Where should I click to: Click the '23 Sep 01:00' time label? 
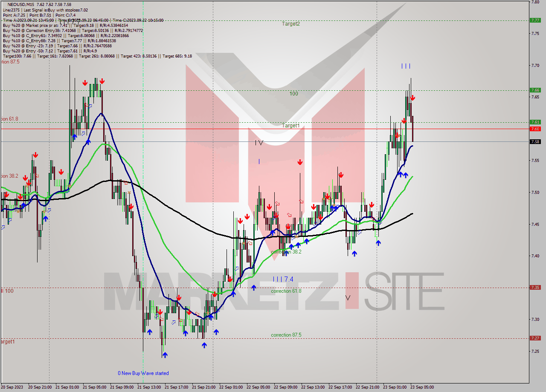[394, 387]
